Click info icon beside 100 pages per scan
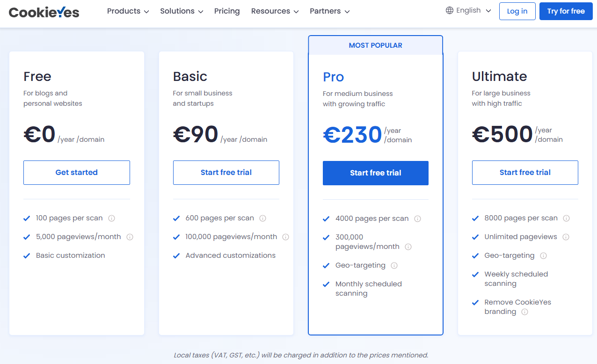 (x=112, y=218)
